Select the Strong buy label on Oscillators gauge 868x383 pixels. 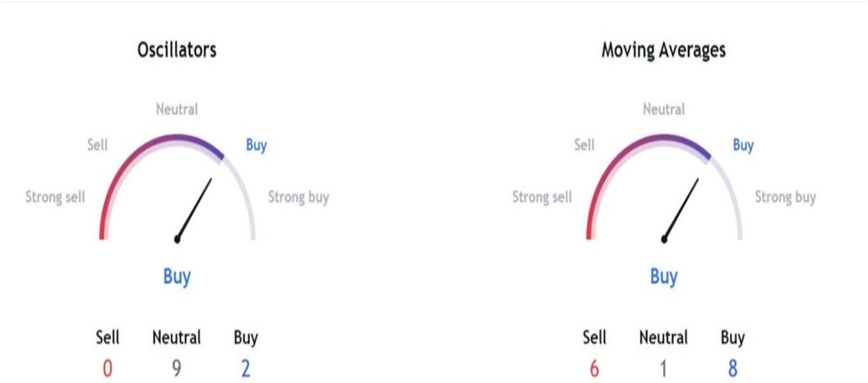(299, 197)
